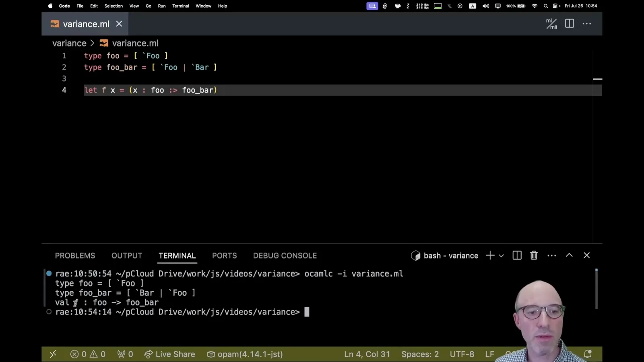The width and height of the screenshot is (644, 362).
Task: Click the terminal scrollbar
Action: pyautogui.click(x=597, y=289)
